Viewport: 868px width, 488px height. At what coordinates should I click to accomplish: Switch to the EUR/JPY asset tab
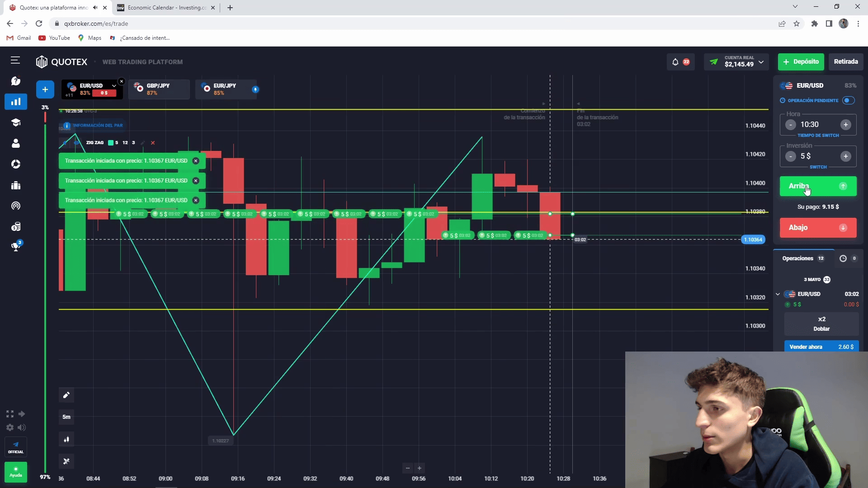click(226, 89)
